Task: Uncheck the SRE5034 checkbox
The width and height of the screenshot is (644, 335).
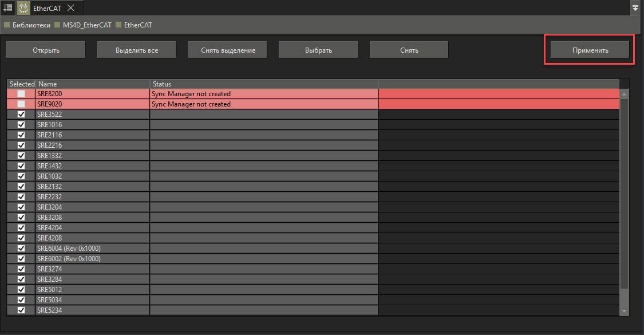Action: coord(21,299)
